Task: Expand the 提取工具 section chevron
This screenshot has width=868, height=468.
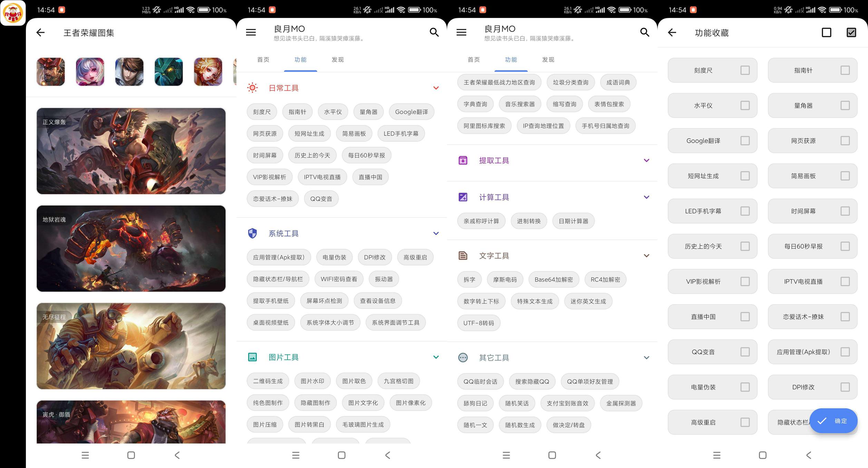Action: click(646, 160)
